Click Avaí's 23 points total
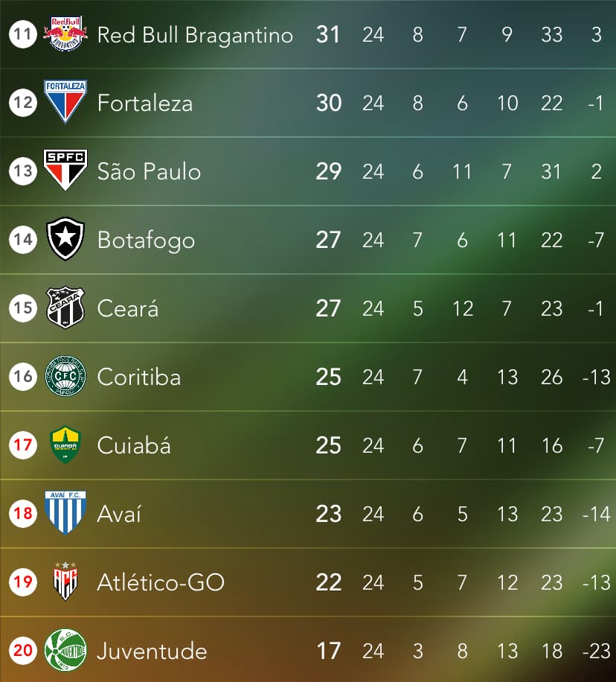This screenshot has height=682, width=616. tap(329, 514)
